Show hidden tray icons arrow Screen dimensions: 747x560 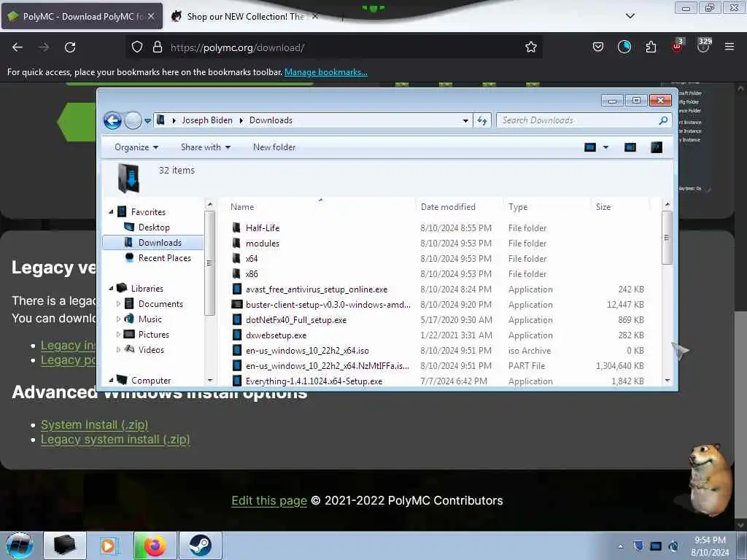point(620,546)
